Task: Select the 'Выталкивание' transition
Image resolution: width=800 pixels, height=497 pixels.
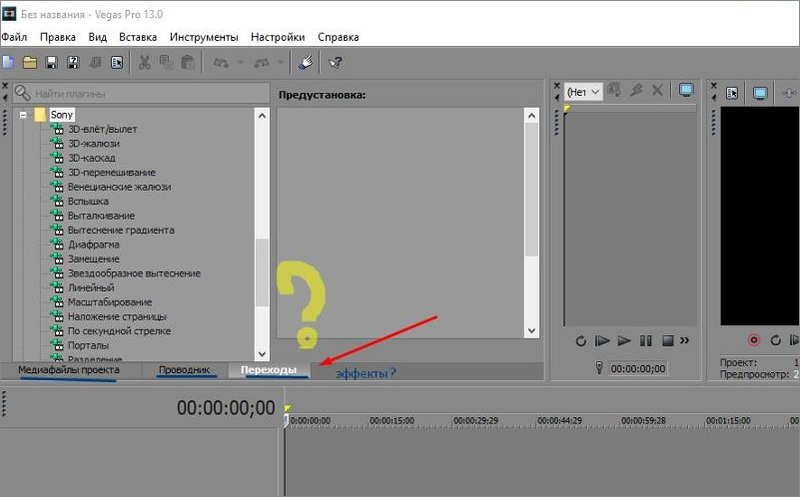Action: (x=101, y=215)
